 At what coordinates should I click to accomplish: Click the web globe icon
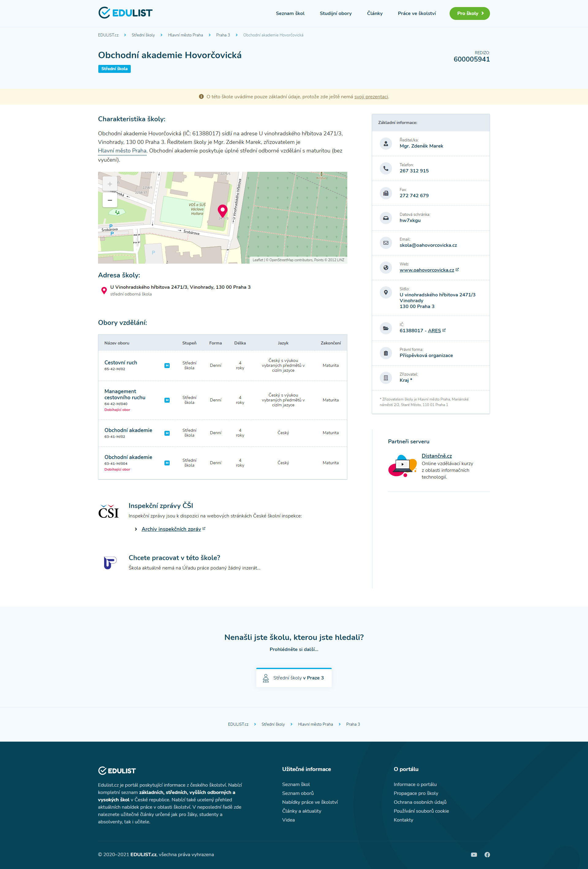pyautogui.click(x=386, y=267)
